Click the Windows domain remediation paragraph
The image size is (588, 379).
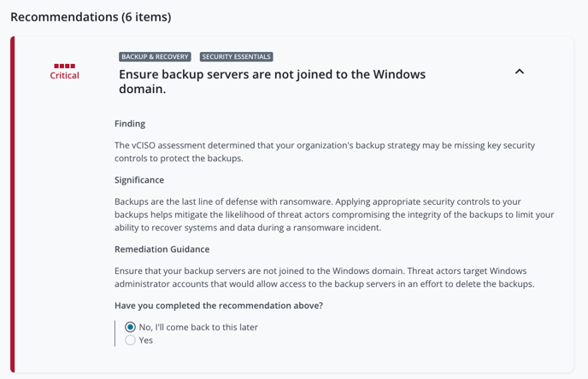point(325,277)
